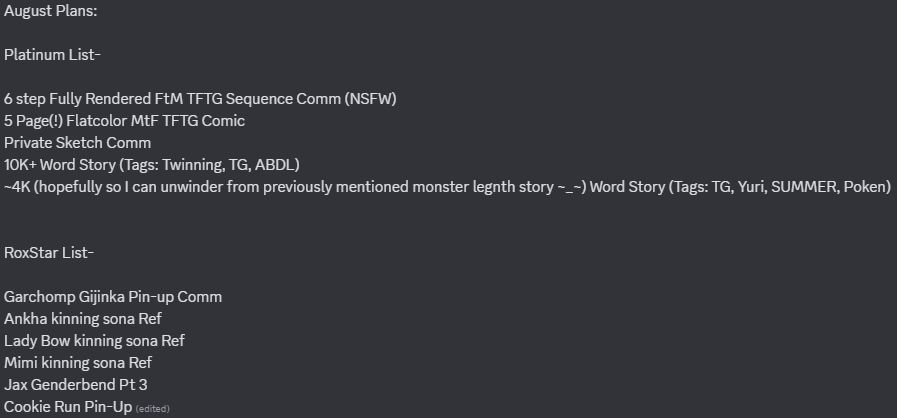The height and width of the screenshot is (418, 897).
Task: Click the "~4K" text at line start
Action: coord(18,187)
